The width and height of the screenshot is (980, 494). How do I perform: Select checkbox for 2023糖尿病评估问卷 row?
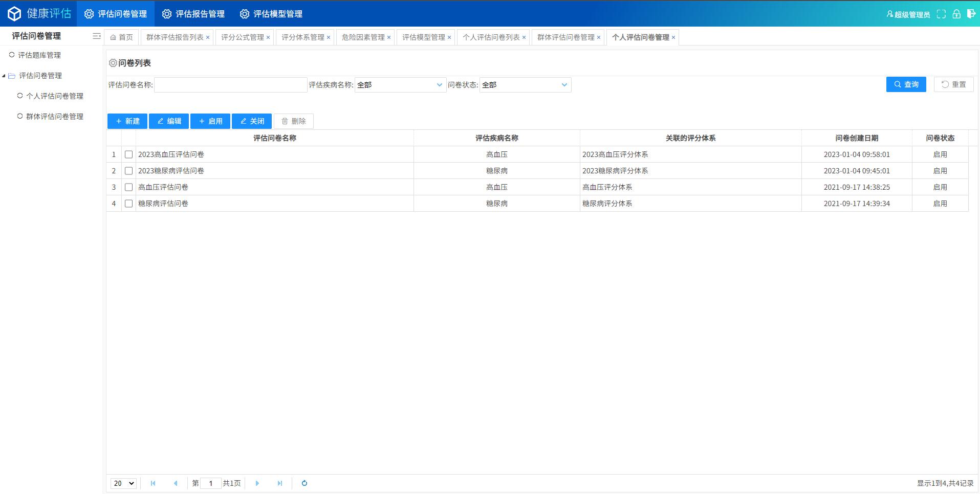(129, 171)
